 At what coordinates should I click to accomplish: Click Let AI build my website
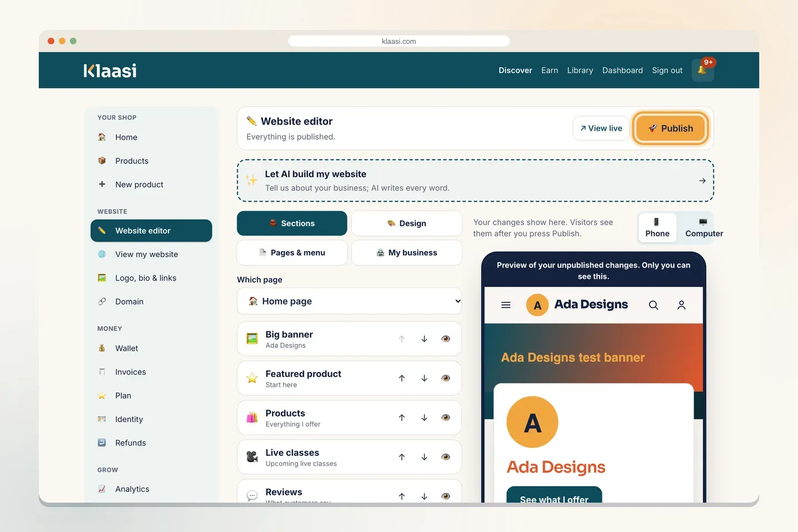(475, 181)
